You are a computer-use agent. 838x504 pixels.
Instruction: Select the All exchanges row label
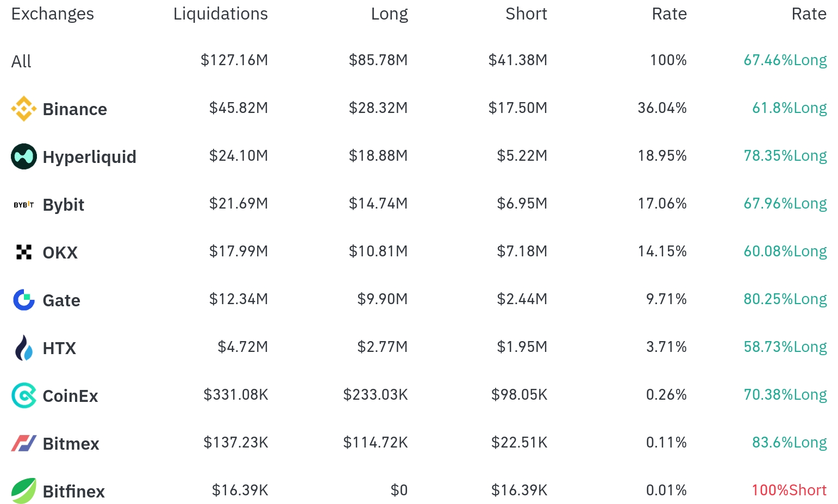coord(21,61)
